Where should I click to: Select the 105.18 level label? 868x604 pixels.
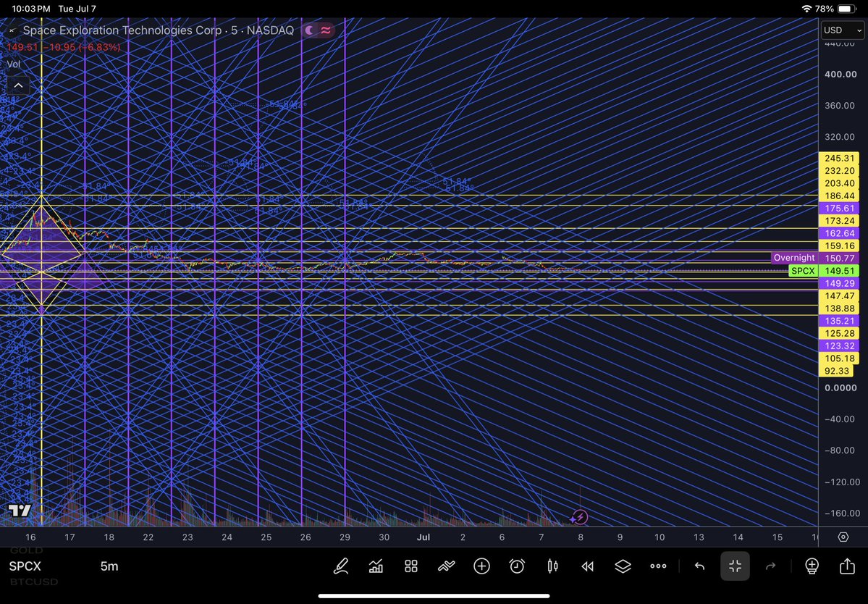(839, 358)
